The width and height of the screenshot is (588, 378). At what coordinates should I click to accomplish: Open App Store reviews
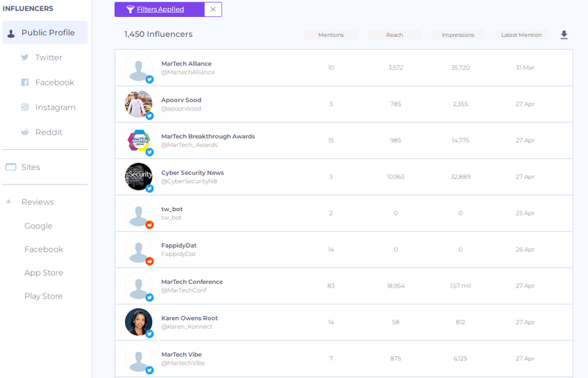[44, 273]
